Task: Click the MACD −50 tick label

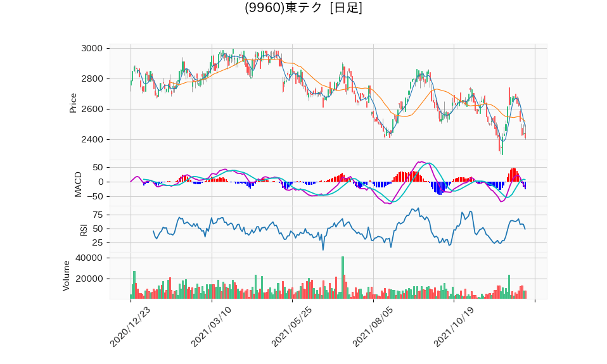Action: pyautogui.click(x=94, y=196)
